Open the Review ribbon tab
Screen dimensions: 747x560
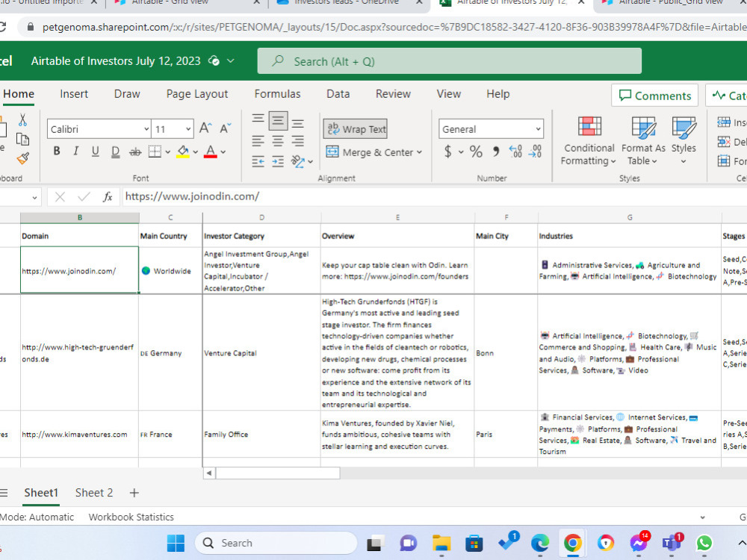tap(393, 94)
